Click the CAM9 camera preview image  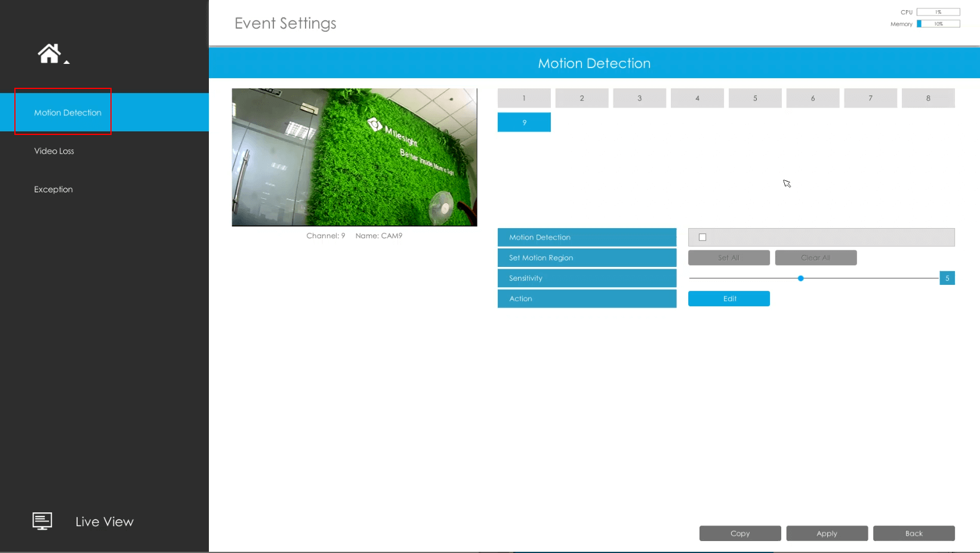(x=354, y=157)
